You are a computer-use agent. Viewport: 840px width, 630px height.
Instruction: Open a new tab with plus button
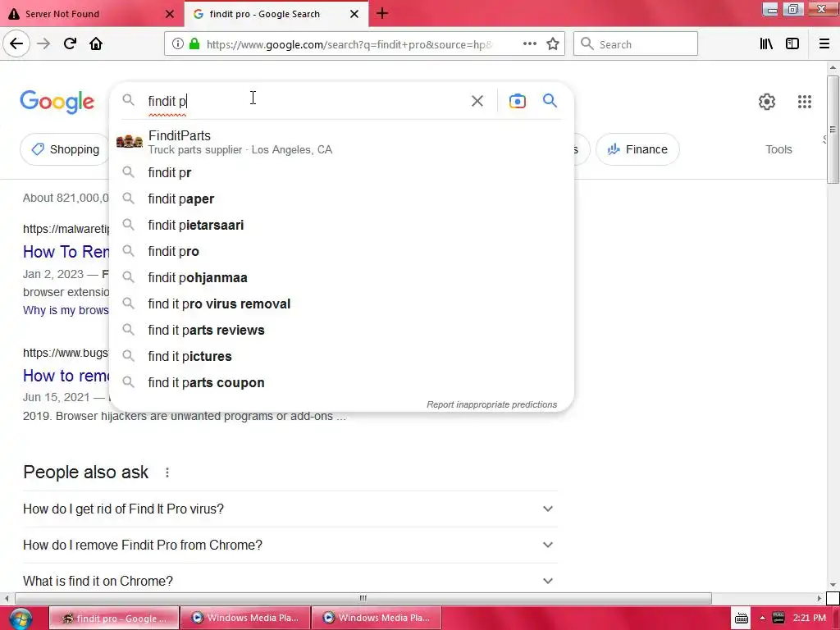(x=382, y=13)
